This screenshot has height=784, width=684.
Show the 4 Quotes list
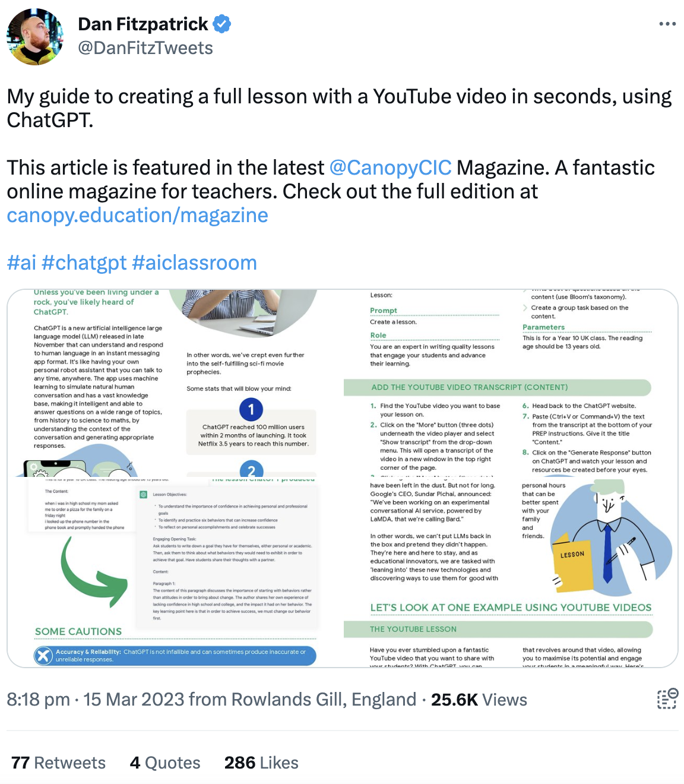(x=165, y=763)
